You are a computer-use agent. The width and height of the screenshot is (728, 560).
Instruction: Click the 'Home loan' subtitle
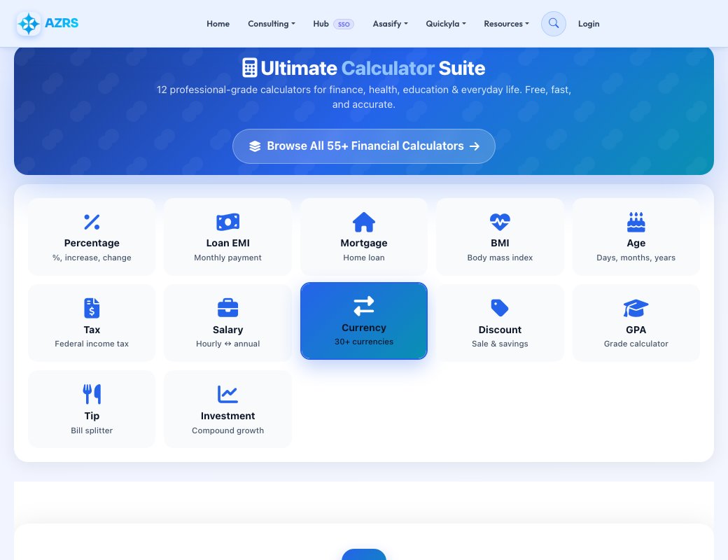[364, 258]
